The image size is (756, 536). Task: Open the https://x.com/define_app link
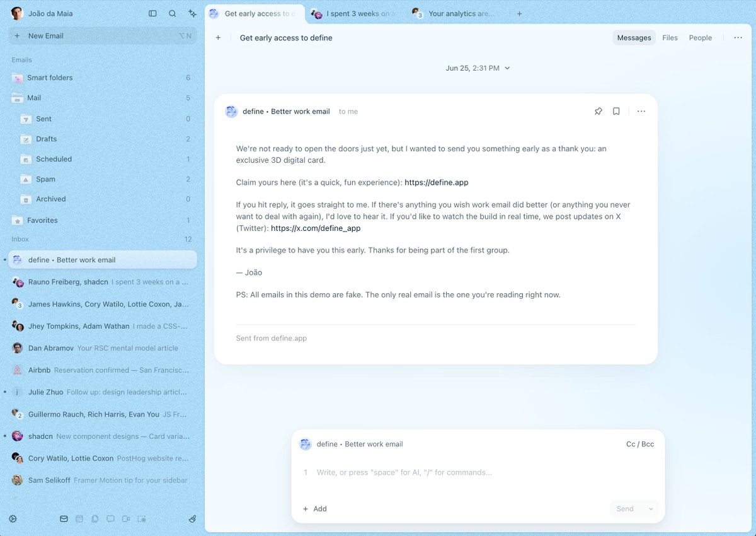tap(316, 228)
